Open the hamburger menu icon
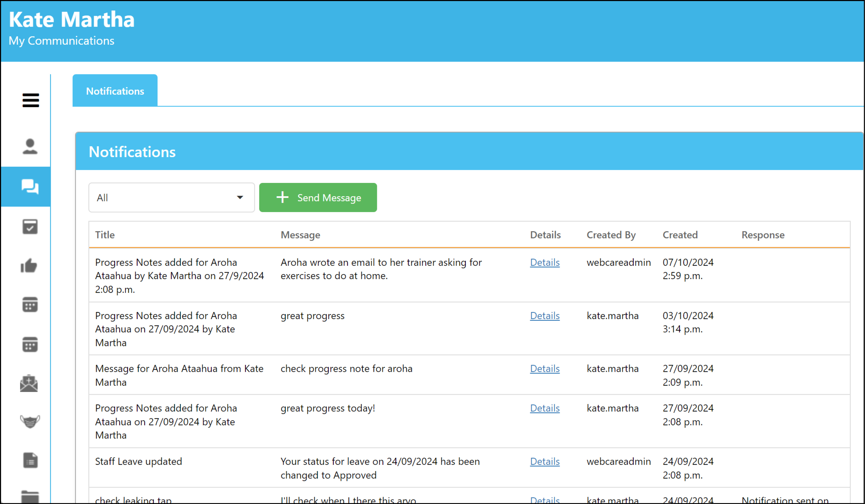 click(x=31, y=100)
